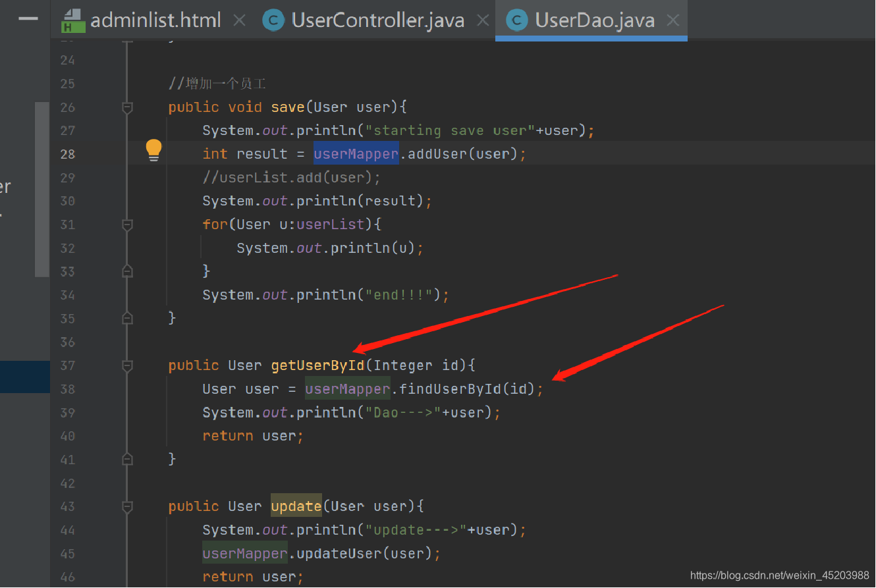Click the save method name on line 26
This screenshot has height=588, width=876.
(288, 107)
